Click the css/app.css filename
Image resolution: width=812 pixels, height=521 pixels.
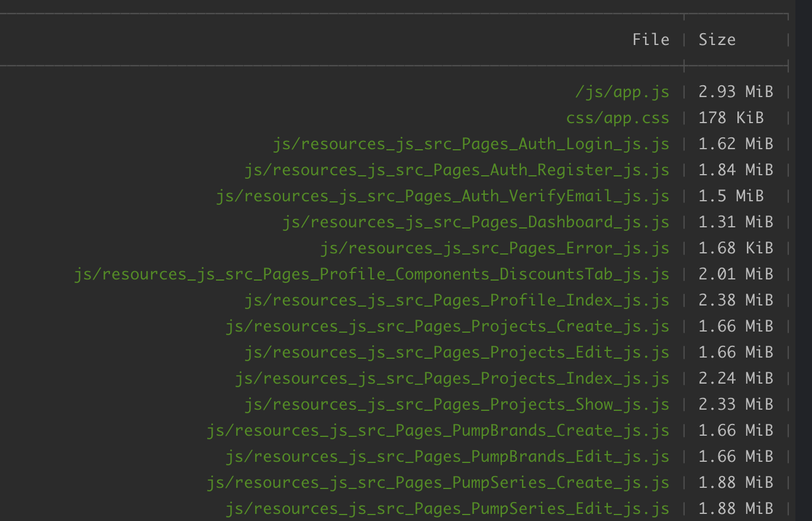click(617, 118)
